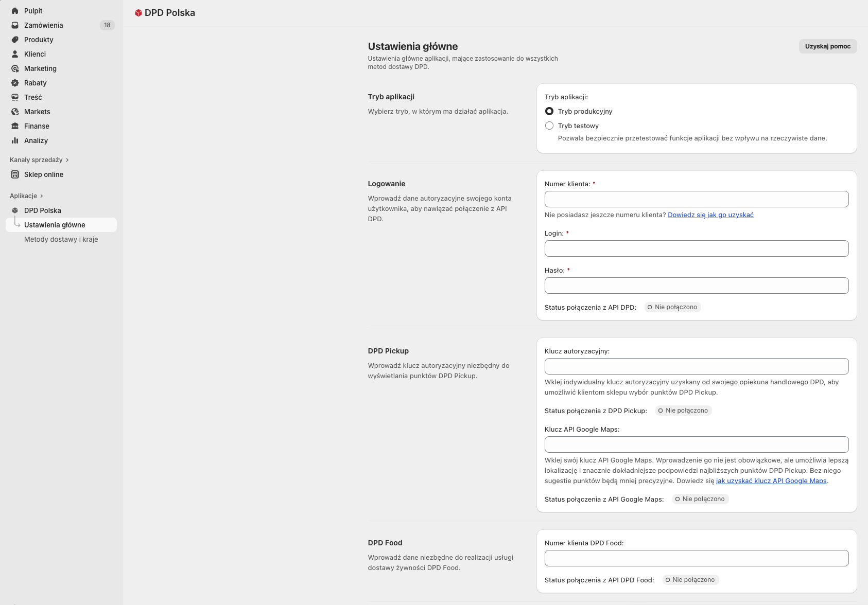Viewport: 868px width, 605px height.
Task: Click the Rabaty discount icon
Action: [15, 83]
